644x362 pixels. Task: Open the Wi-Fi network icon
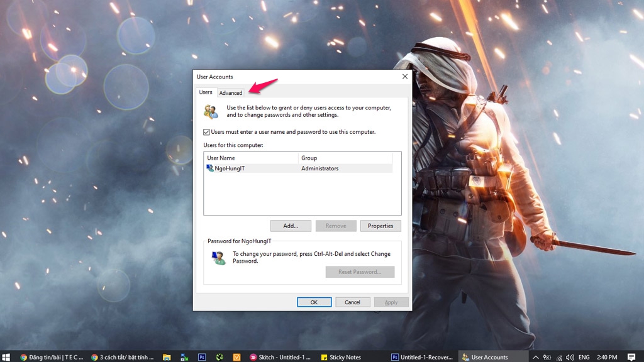click(558, 357)
